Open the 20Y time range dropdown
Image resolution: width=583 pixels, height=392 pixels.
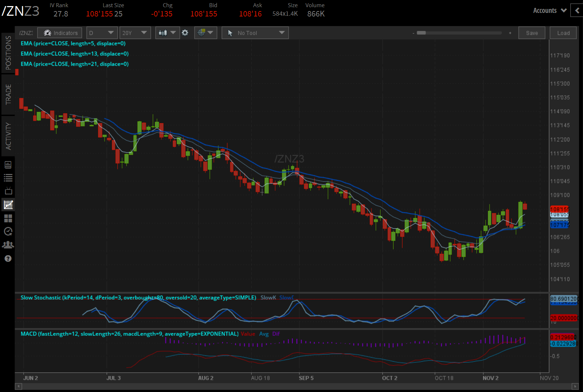click(x=135, y=33)
